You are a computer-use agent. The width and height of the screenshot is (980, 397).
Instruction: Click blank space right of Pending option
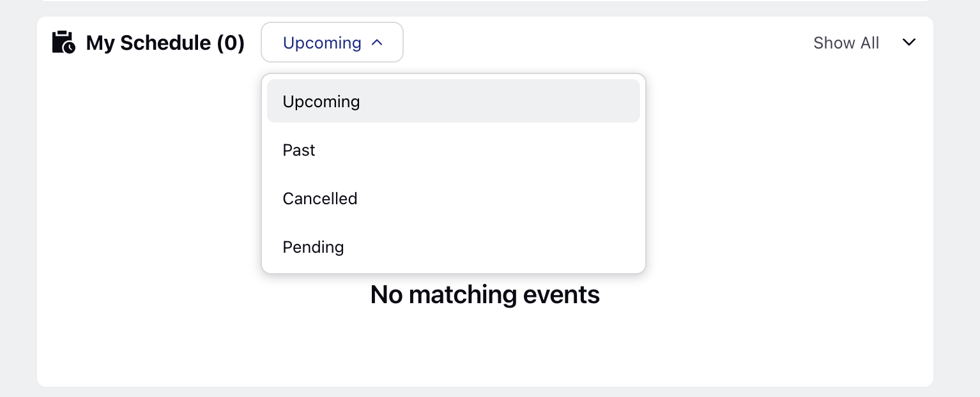492,247
